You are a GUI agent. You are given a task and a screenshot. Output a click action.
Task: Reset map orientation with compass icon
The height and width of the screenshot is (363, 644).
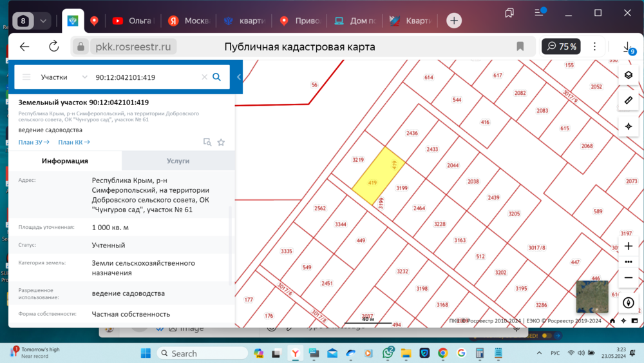click(x=629, y=302)
